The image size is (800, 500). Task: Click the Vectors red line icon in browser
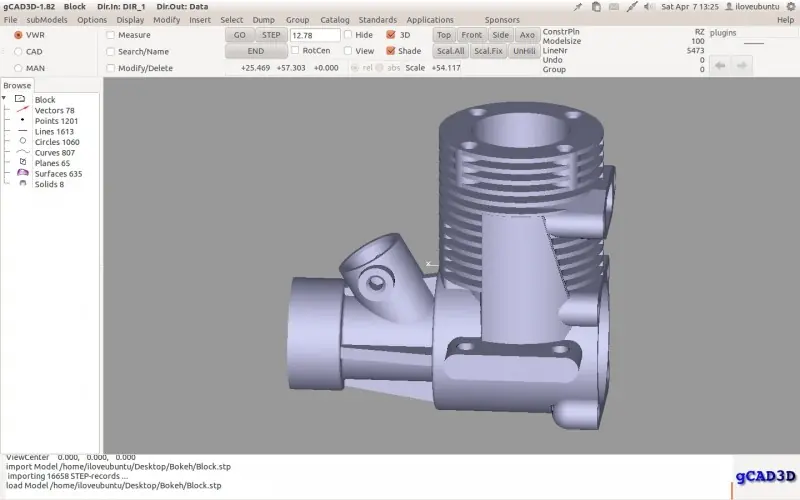[x=22, y=110]
